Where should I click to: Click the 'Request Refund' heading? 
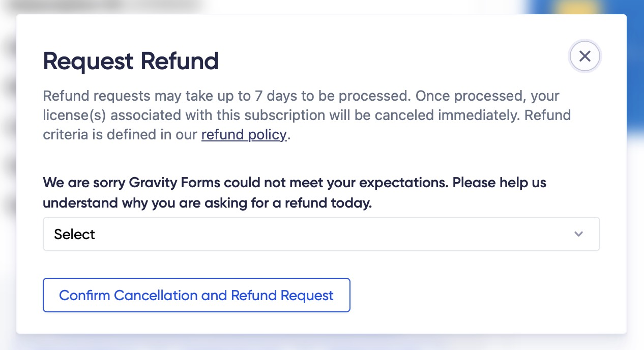131,61
